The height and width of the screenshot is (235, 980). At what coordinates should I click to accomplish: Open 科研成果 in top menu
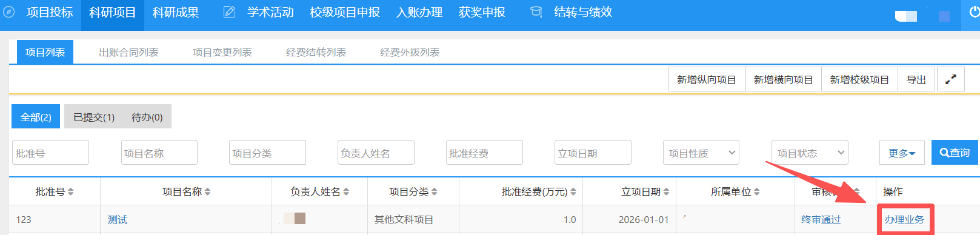coord(176,13)
